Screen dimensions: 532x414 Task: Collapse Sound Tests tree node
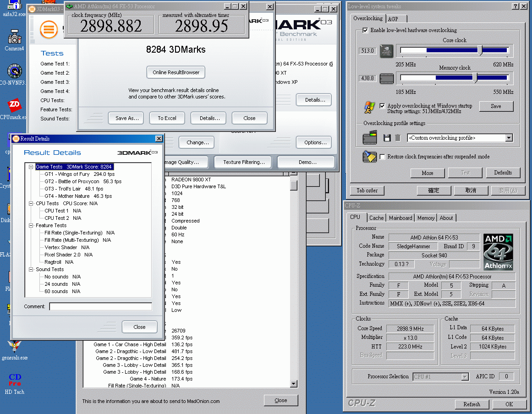click(x=31, y=269)
